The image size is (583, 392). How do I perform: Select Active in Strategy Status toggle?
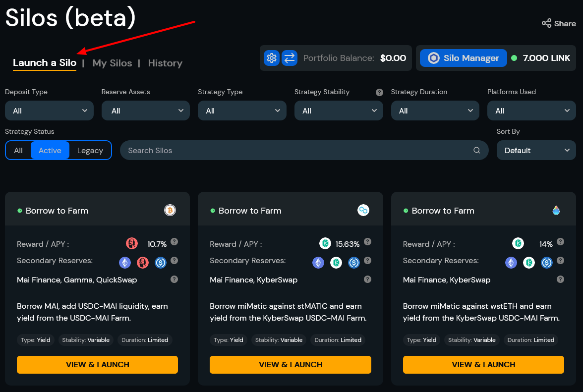coord(50,151)
